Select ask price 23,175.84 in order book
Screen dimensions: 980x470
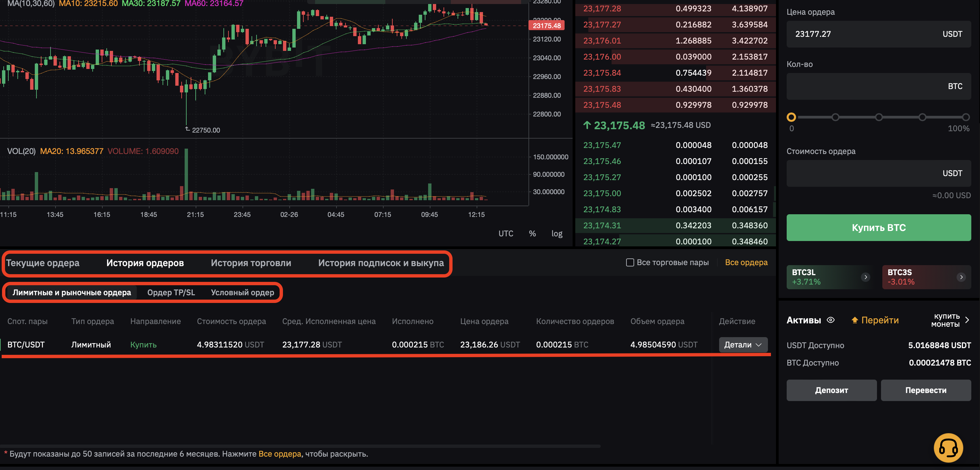602,73
